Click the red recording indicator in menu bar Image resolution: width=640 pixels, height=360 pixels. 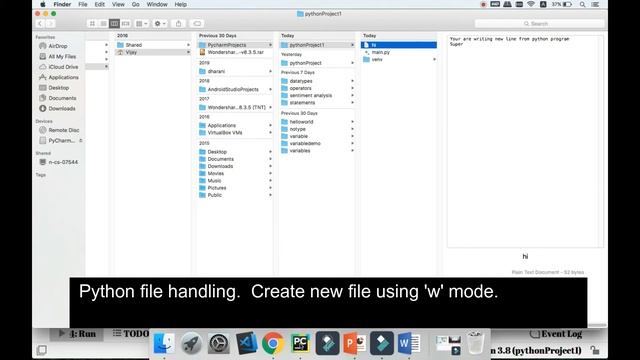click(x=483, y=4)
